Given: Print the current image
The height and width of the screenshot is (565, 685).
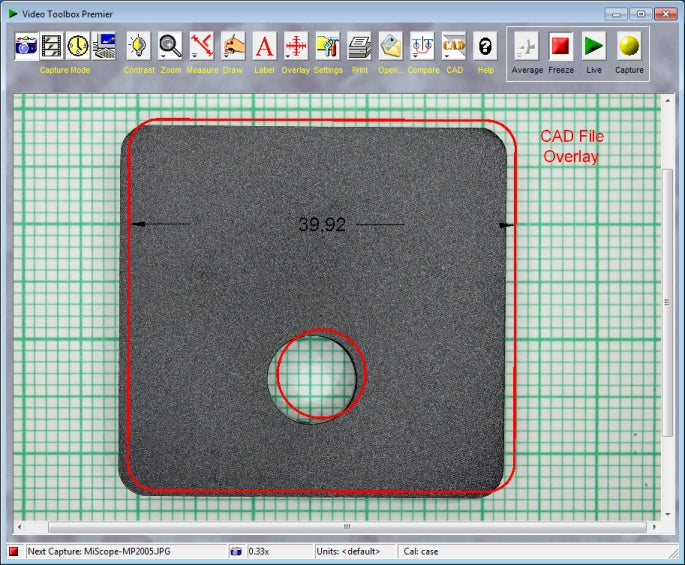Looking at the screenshot, I should tap(359, 46).
